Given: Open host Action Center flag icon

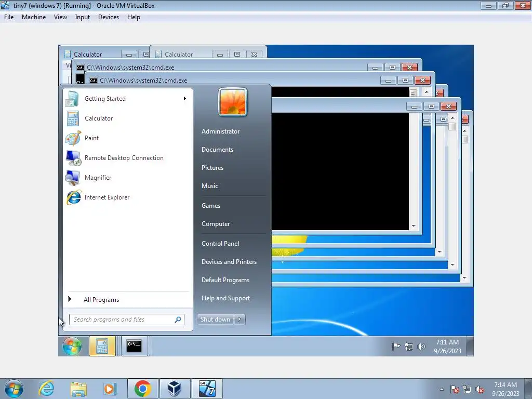Looking at the screenshot, I should click(454, 389).
